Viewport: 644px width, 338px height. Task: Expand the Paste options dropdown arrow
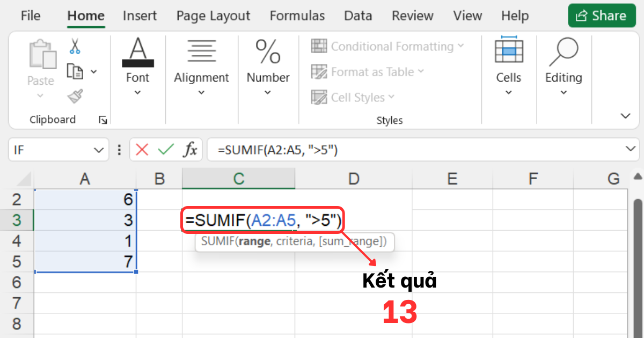40,95
